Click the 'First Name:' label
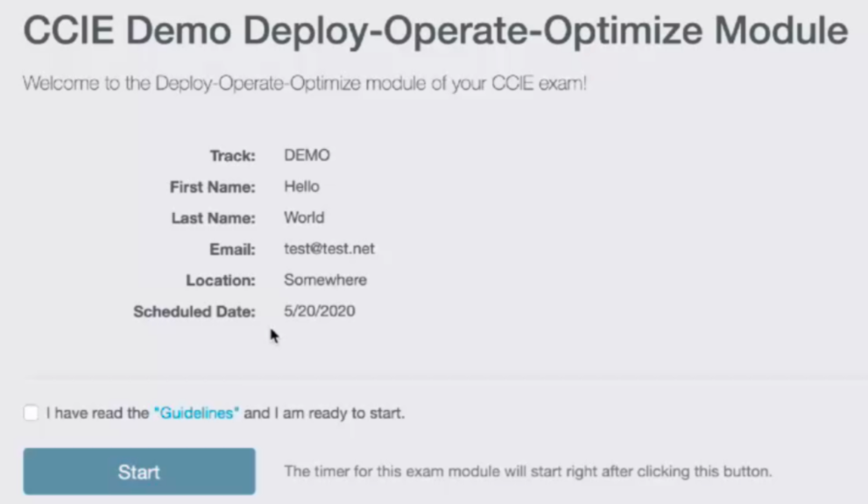 click(x=213, y=188)
